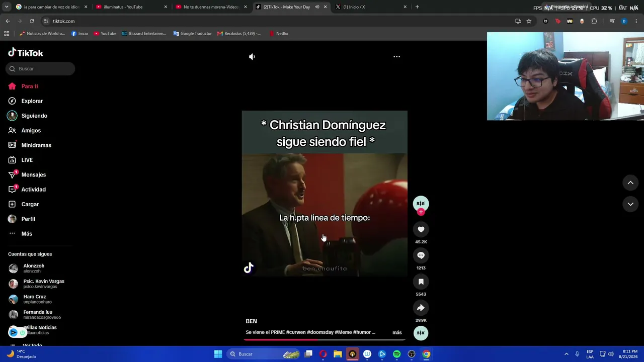Open the video's three-dot options menu
Image resolution: width=644 pixels, height=362 pixels.
396,57
